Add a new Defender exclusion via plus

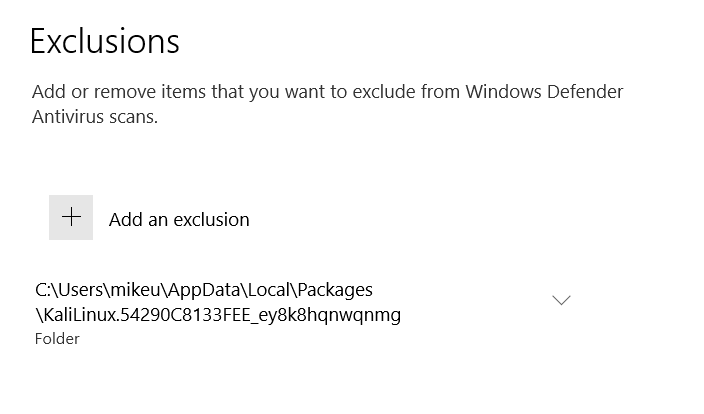coord(71,217)
